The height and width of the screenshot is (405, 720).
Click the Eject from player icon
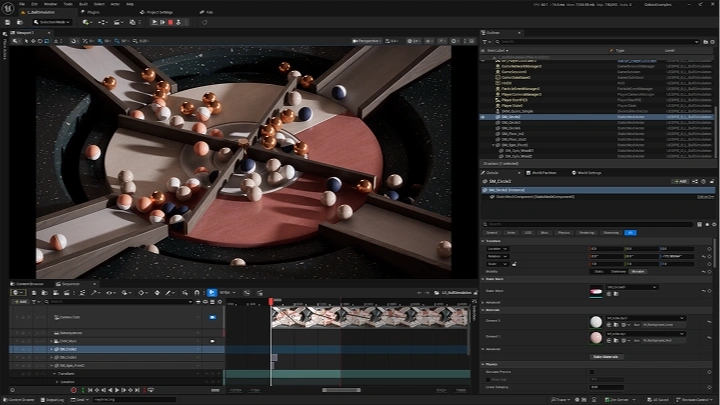click(178, 22)
